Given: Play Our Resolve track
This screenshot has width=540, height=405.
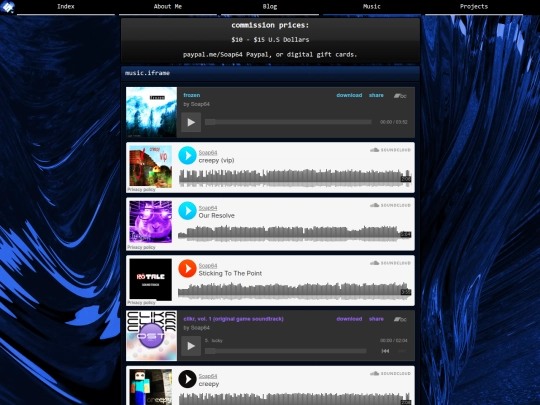Looking at the screenshot, I should [187, 210].
